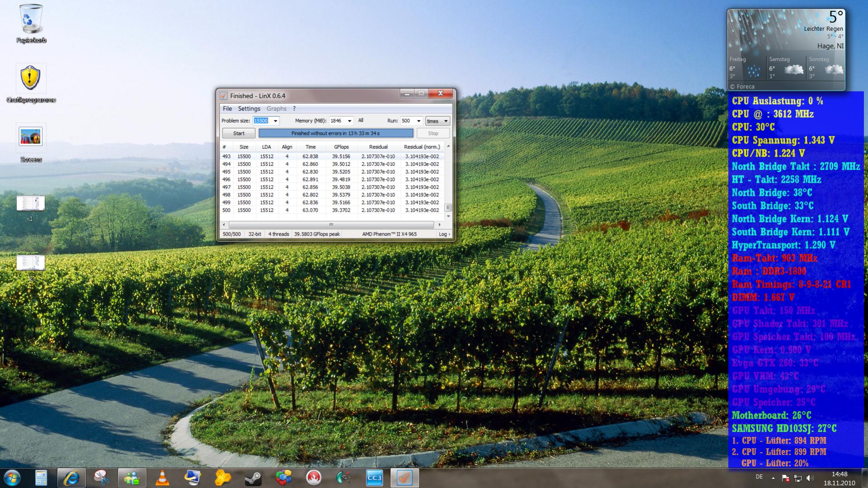Click the vertical scrollbar up arrow in LinX

pyautogui.click(x=448, y=147)
